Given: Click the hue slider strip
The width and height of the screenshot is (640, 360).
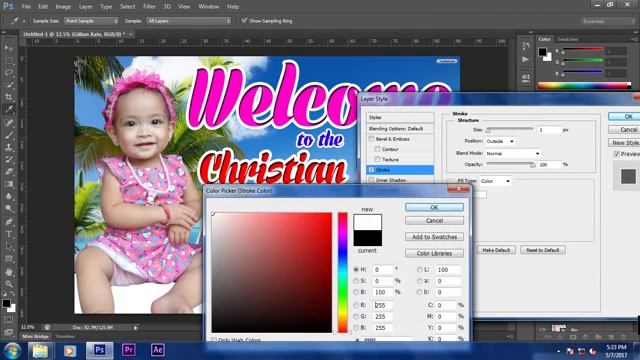Looking at the screenshot, I should click(342, 272).
